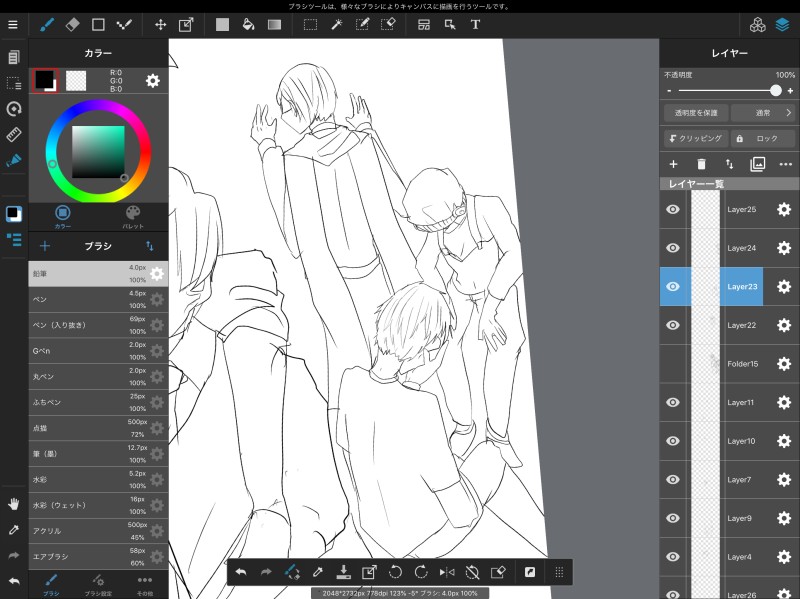This screenshot has height=599, width=800.
Task: Switch to the パレット tab
Action: point(133,217)
